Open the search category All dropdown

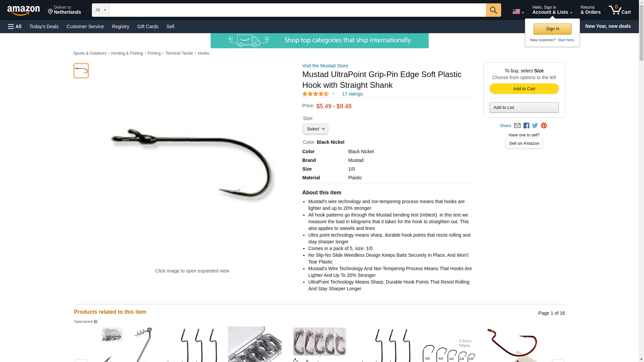pos(101,10)
